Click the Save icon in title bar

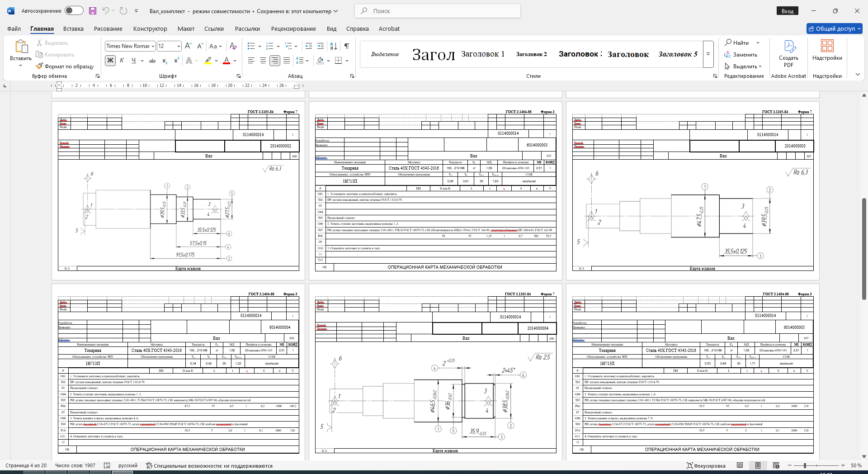(x=93, y=11)
